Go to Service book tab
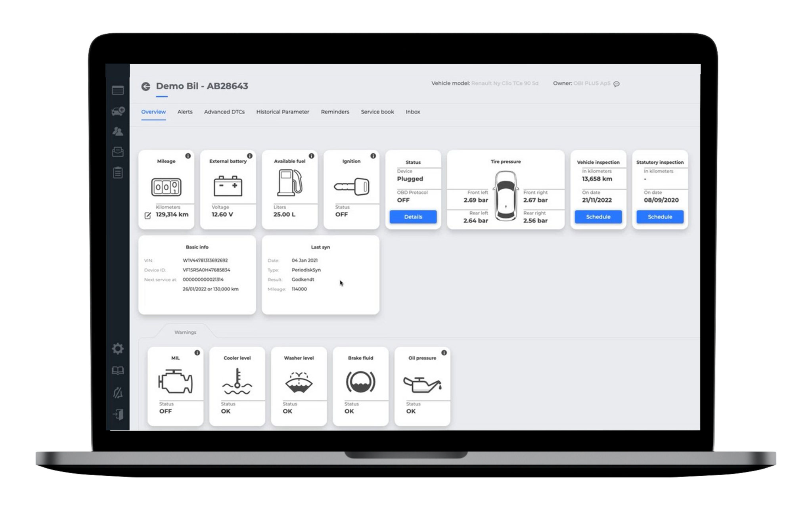The image size is (812, 509). pos(377,112)
